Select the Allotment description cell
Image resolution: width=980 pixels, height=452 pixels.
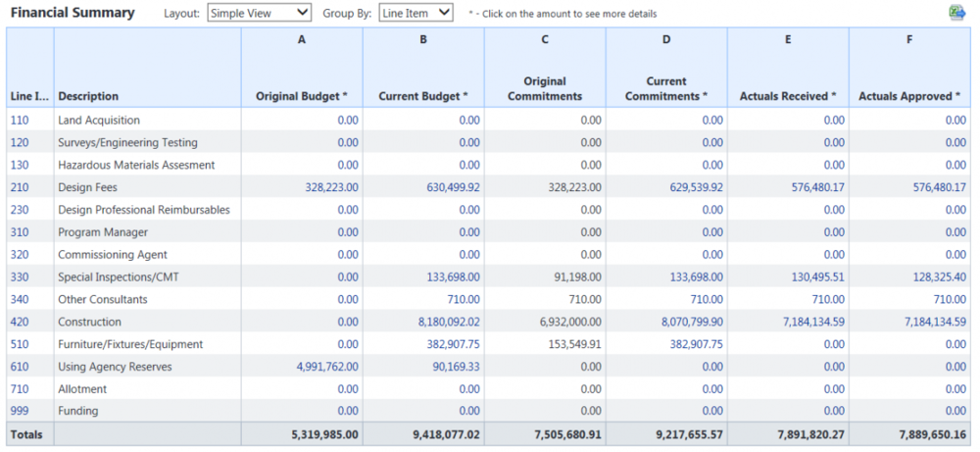[x=148, y=389]
